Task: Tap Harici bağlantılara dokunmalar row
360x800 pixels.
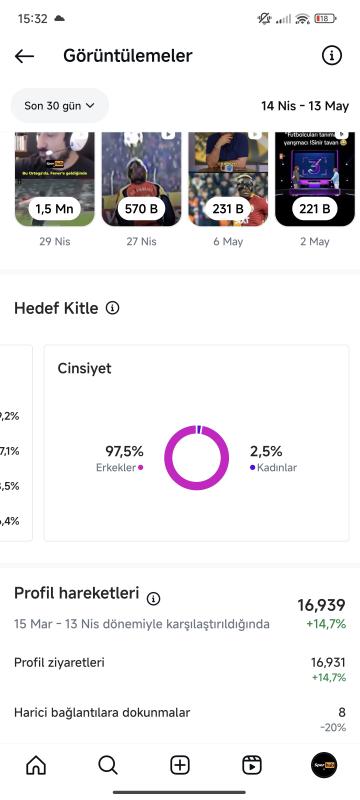Action: (180, 719)
